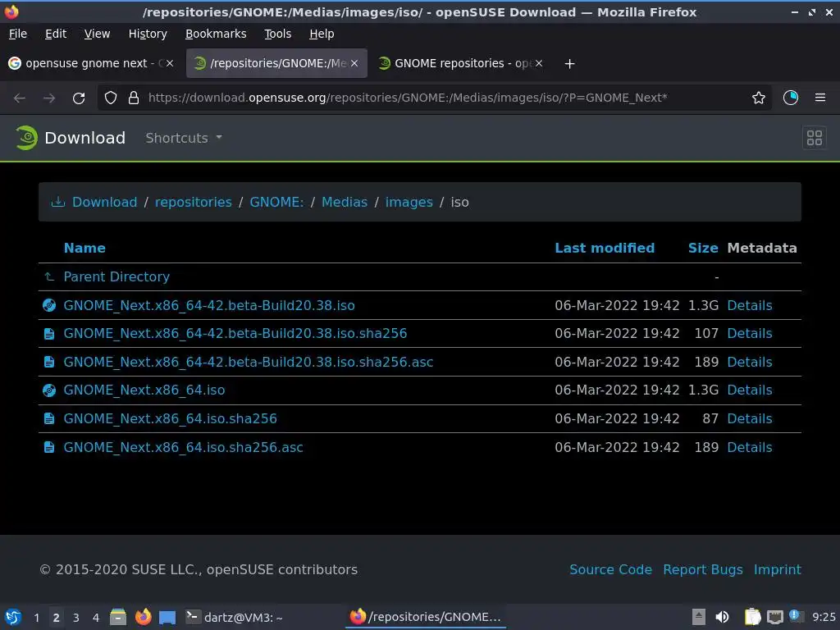
Task: Click file icon of beta-Build20.38.iso.sha256.asc row
Action: coord(49,362)
